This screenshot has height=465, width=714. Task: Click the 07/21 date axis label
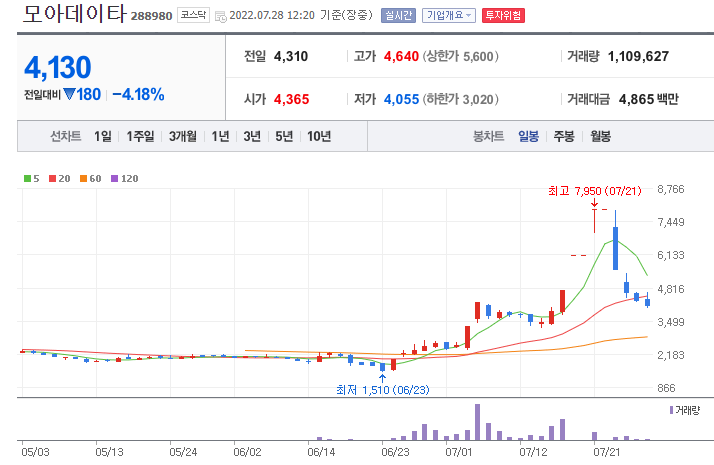tap(607, 452)
